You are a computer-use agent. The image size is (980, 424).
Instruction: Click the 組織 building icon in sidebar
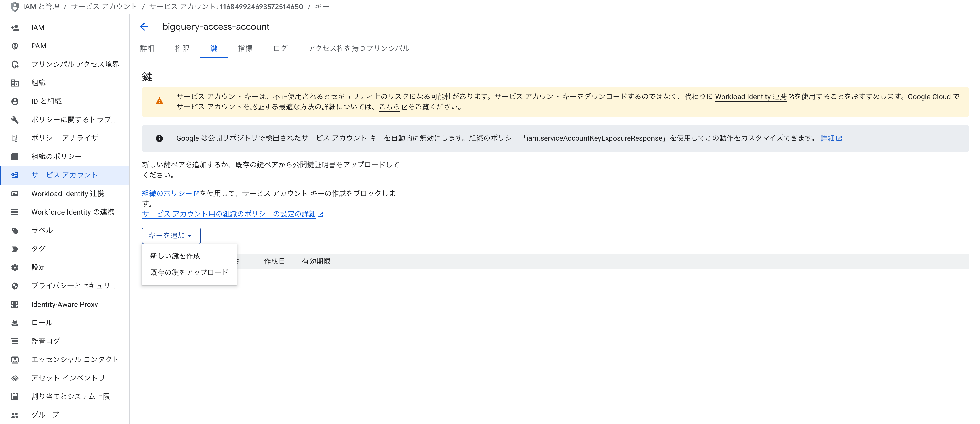pos(15,83)
